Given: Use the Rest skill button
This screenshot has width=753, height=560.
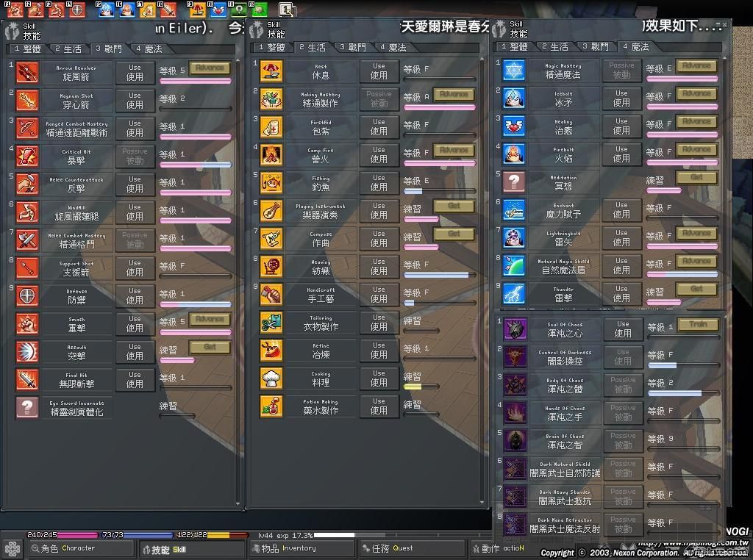Looking at the screenshot, I should [379, 71].
